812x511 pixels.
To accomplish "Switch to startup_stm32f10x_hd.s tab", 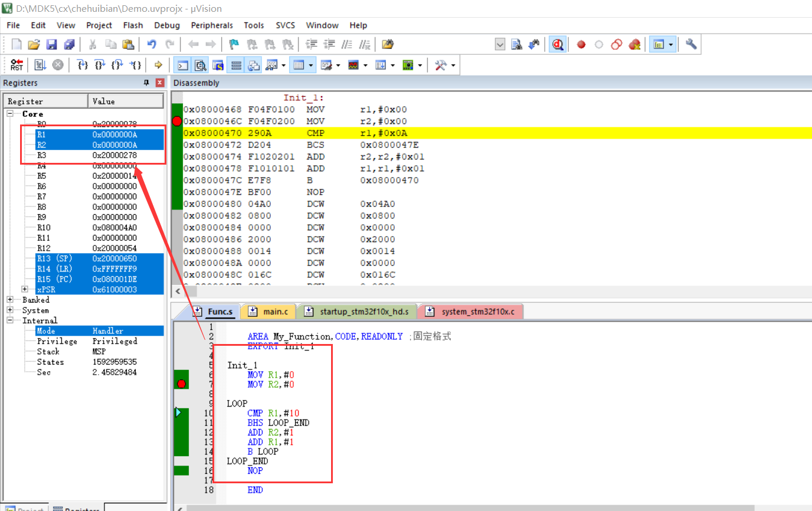I will [x=357, y=312].
